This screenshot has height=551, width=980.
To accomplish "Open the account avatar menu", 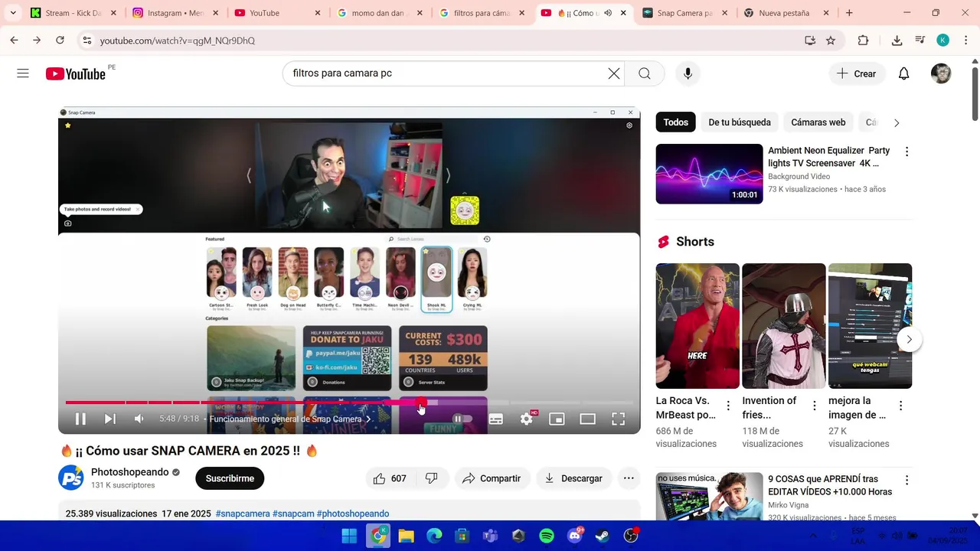I will (x=941, y=73).
